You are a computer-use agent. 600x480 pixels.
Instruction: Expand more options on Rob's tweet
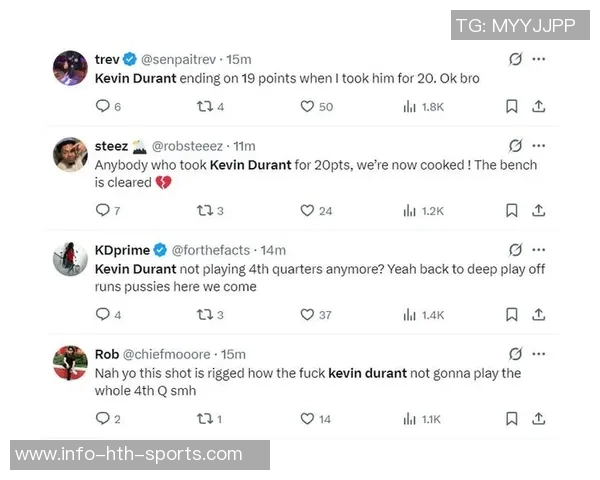click(x=539, y=354)
